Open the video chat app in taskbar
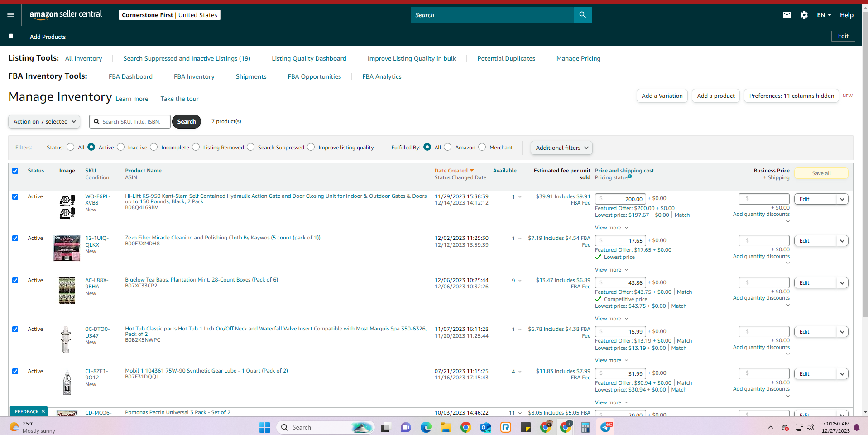Viewport: 868px width, 435px height. click(406, 427)
